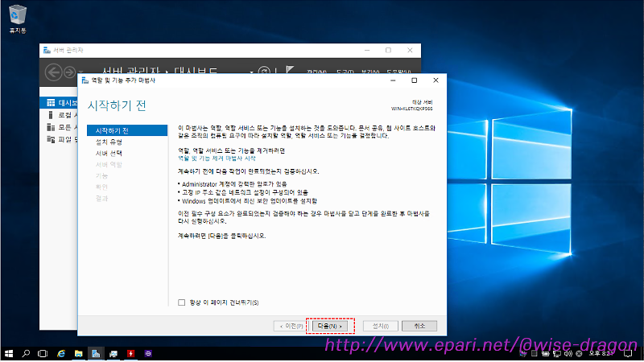The image size is (644, 362).
Task: Click the static IP address bullet line
Action: (x=245, y=192)
